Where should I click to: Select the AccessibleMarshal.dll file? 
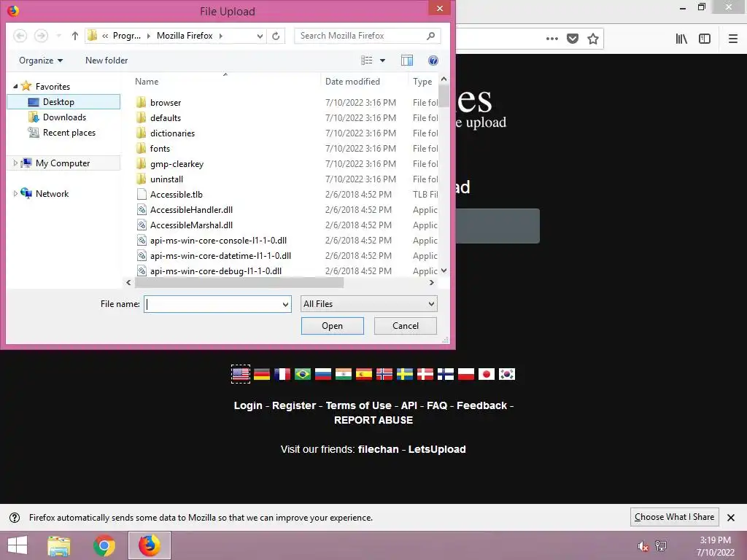(192, 225)
